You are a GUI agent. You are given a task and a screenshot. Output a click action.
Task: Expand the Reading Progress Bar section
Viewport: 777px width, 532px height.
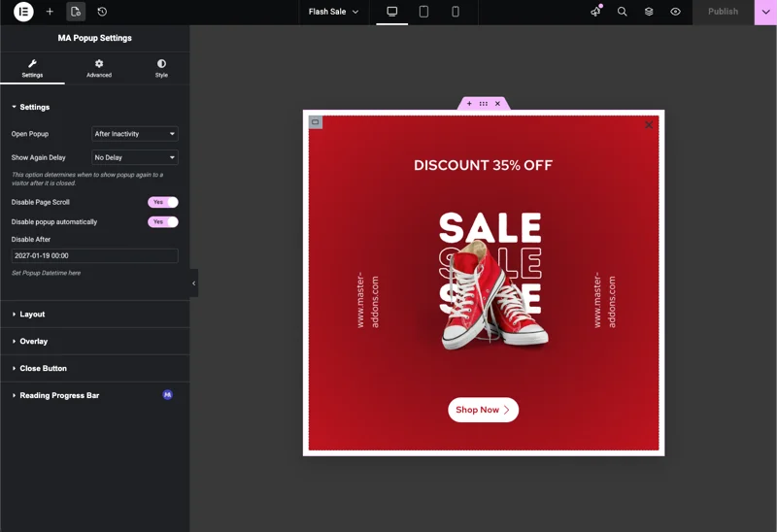(x=94, y=395)
